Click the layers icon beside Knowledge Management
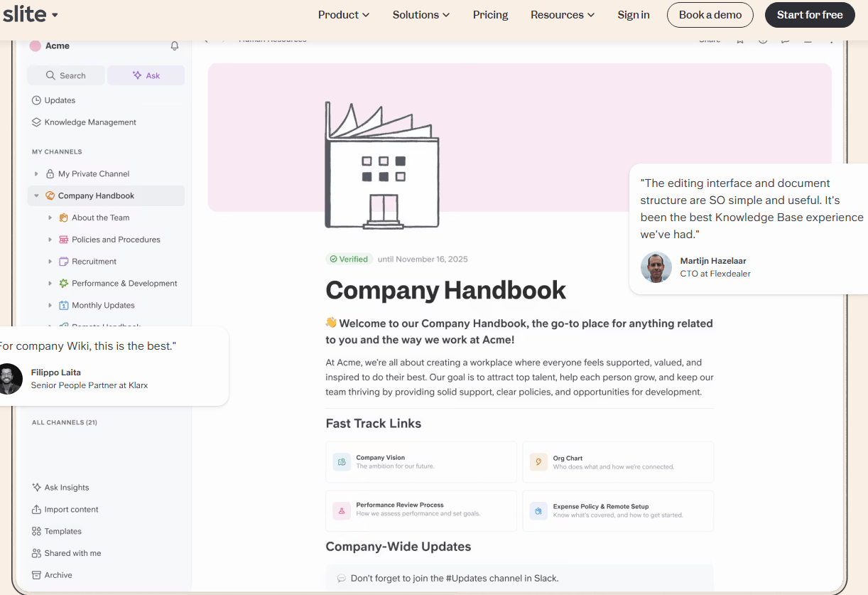Viewport: 868px width, 595px height. pos(37,122)
